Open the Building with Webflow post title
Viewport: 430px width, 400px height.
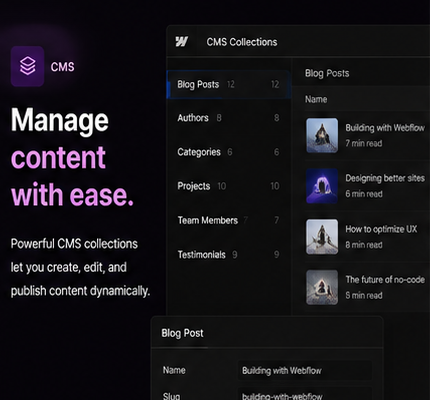[x=385, y=128]
